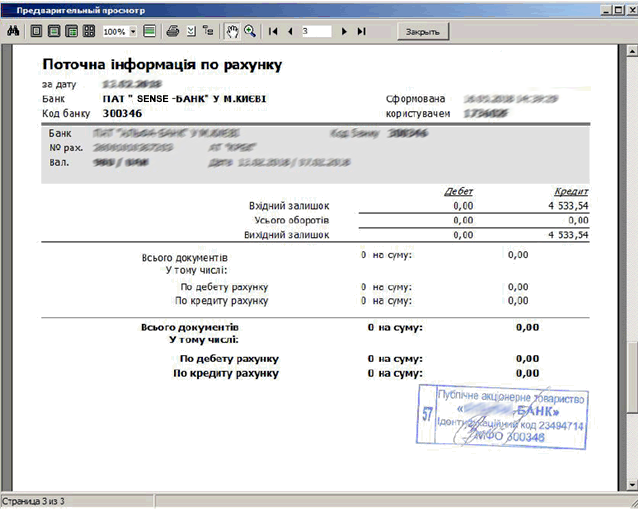Image resolution: width=638 pixels, height=510 pixels.
Task: Click the ПАТ SENSE-БАНК bank name
Action: [x=184, y=99]
